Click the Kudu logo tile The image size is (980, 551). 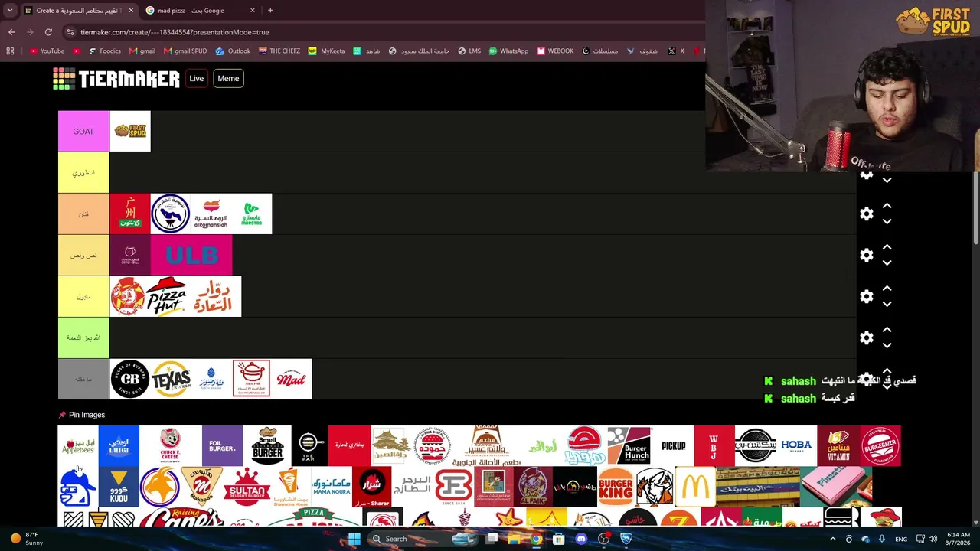119,487
